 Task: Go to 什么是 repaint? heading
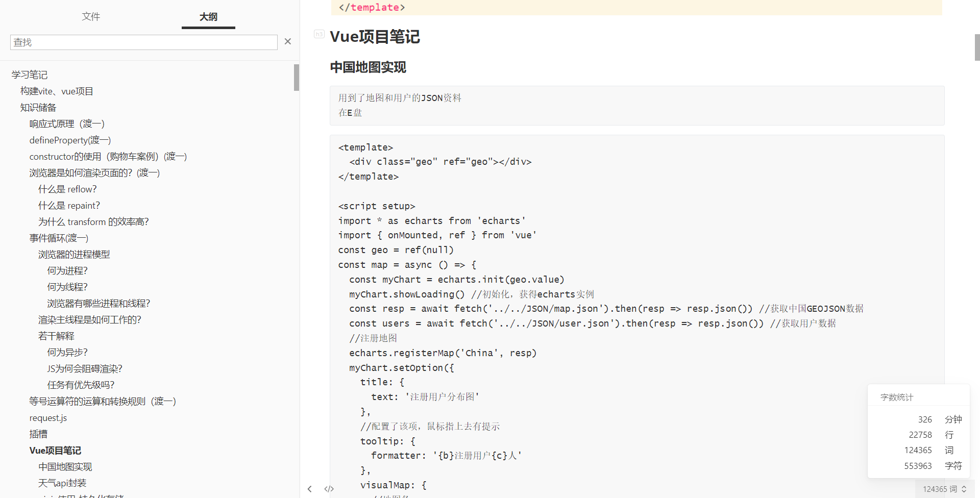69,206
